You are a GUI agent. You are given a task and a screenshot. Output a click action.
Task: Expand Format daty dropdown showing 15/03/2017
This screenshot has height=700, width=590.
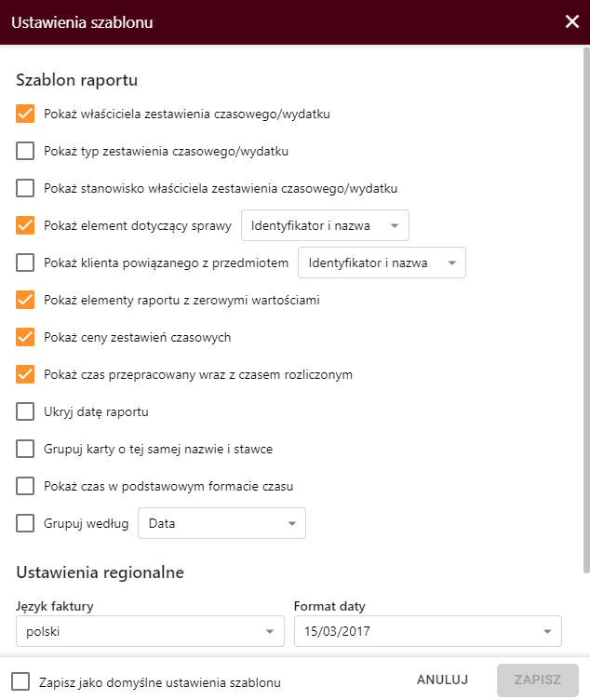tap(427, 631)
